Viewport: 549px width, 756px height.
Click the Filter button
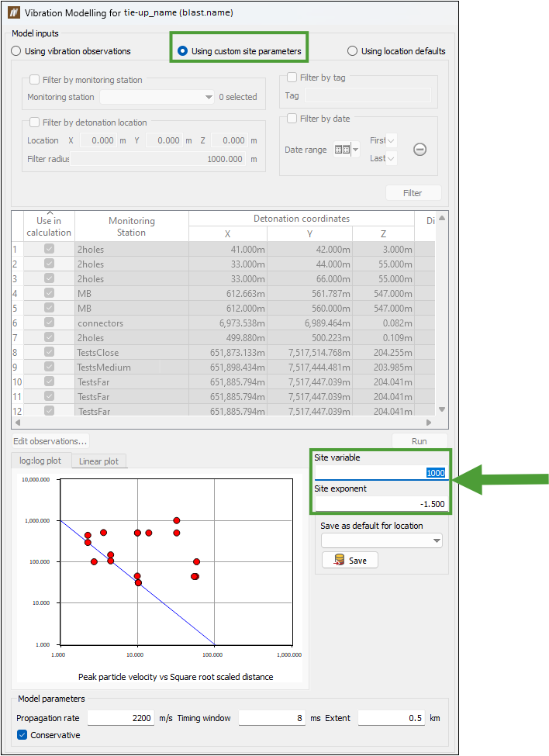(413, 193)
